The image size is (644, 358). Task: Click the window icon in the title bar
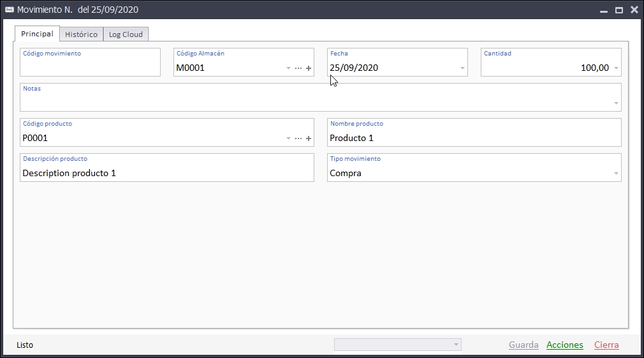click(x=10, y=10)
